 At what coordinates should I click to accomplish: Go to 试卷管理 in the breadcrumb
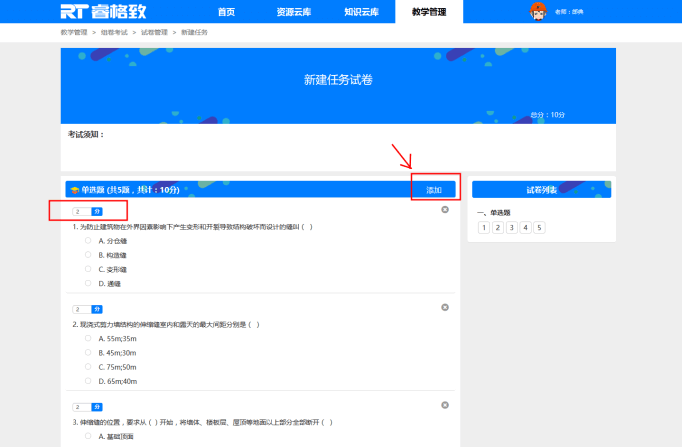tap(155, 32)
